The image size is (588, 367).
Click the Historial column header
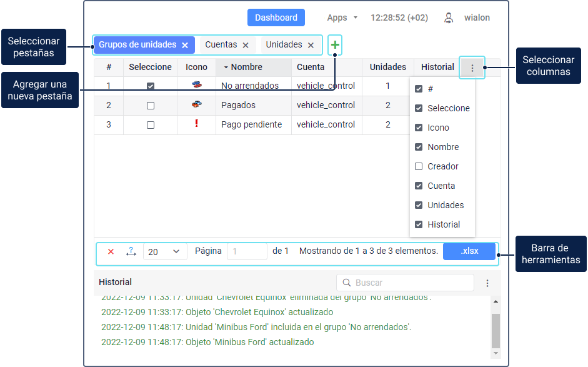click(x=437, y=67)
